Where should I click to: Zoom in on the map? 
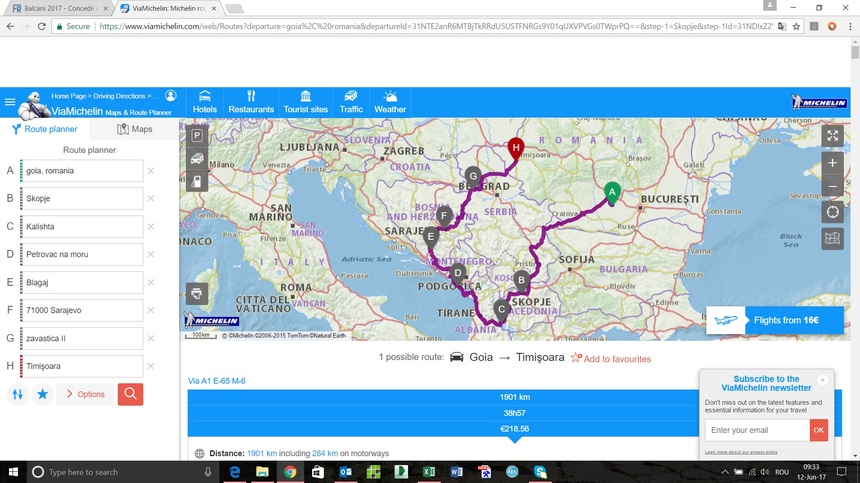[832, 162]
